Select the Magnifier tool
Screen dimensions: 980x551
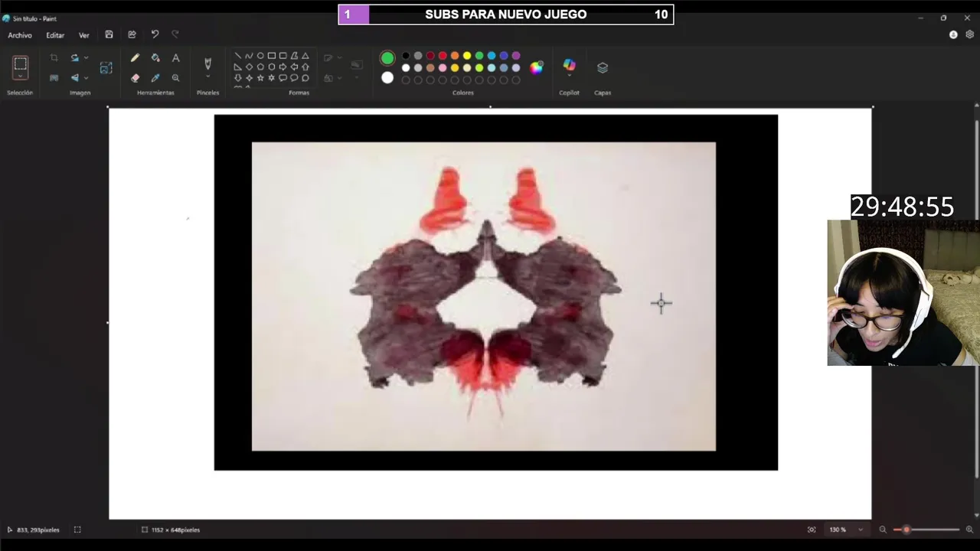[175, 77]
